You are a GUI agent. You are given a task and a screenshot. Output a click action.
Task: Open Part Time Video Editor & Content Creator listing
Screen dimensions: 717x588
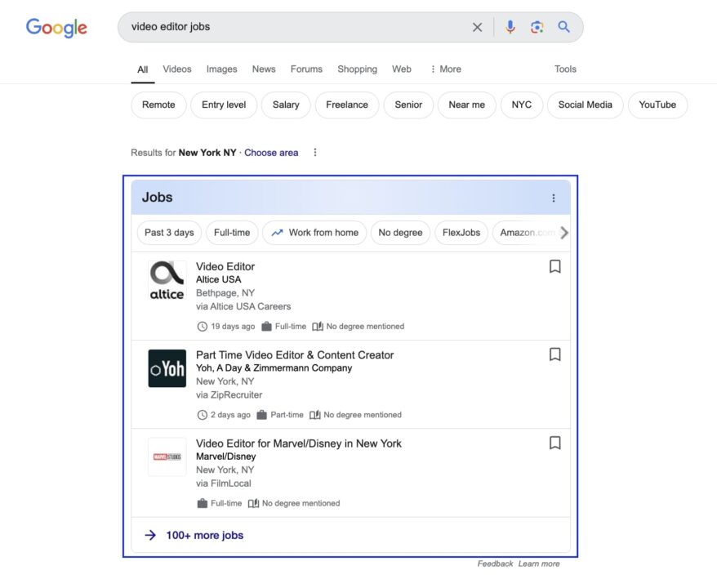[x=295, y=354]
